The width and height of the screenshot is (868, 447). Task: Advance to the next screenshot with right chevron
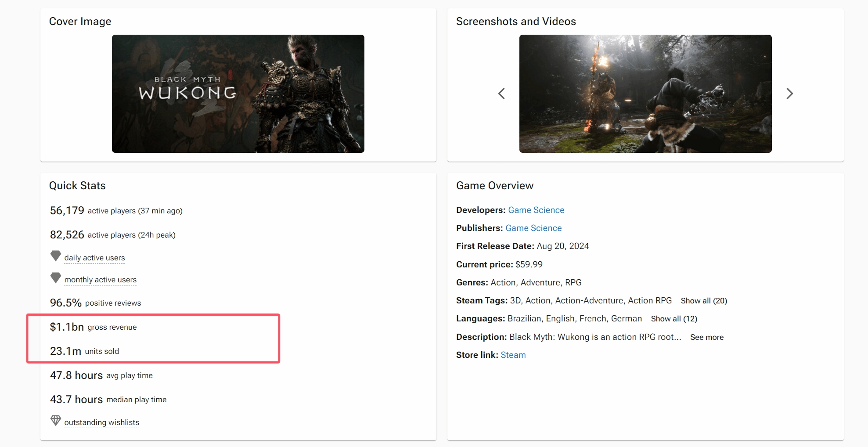pyautogui.click(x=789, y=94)
